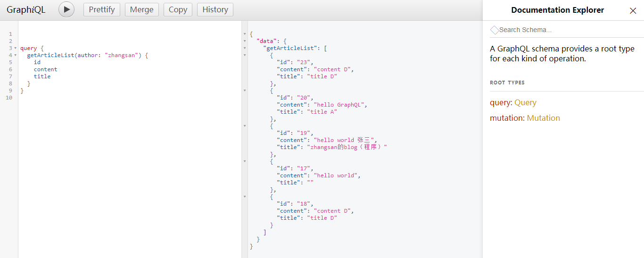Click the GraphiQL title logo
This screenshot has height=258, width=644.
(26, 9)
